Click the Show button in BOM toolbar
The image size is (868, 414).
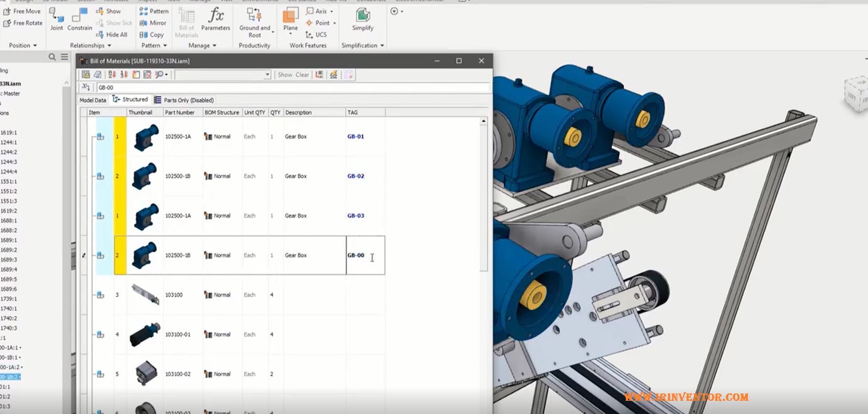click(285, 75)
